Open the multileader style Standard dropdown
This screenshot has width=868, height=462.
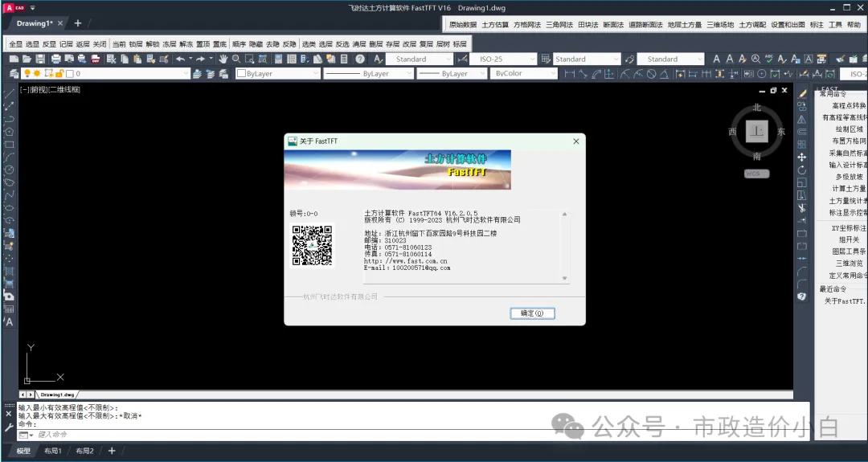click(x=700, y=59)
